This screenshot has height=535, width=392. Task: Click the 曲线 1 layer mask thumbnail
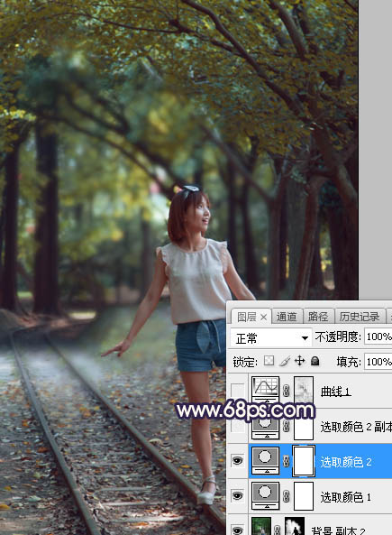click(304, 390)
